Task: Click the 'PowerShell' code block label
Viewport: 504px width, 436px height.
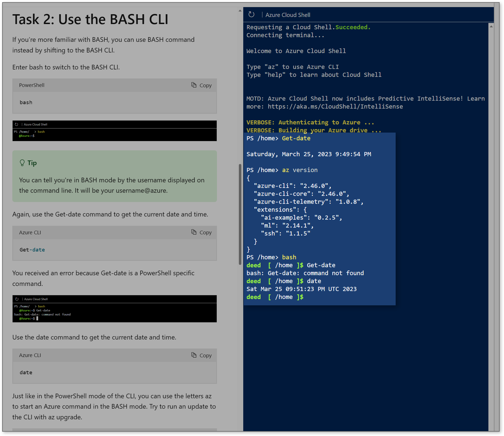Action: (32, 85)
